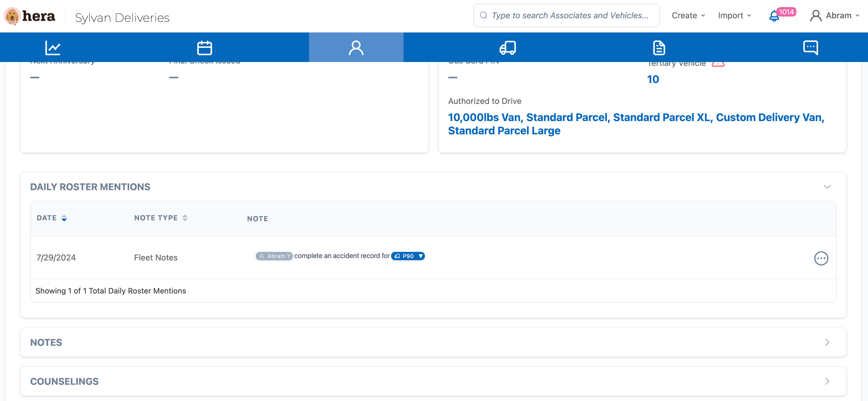This screenshot has width=868, height=401.
Task: Open the messenger chat tab icon
Action: click(810, 48)
